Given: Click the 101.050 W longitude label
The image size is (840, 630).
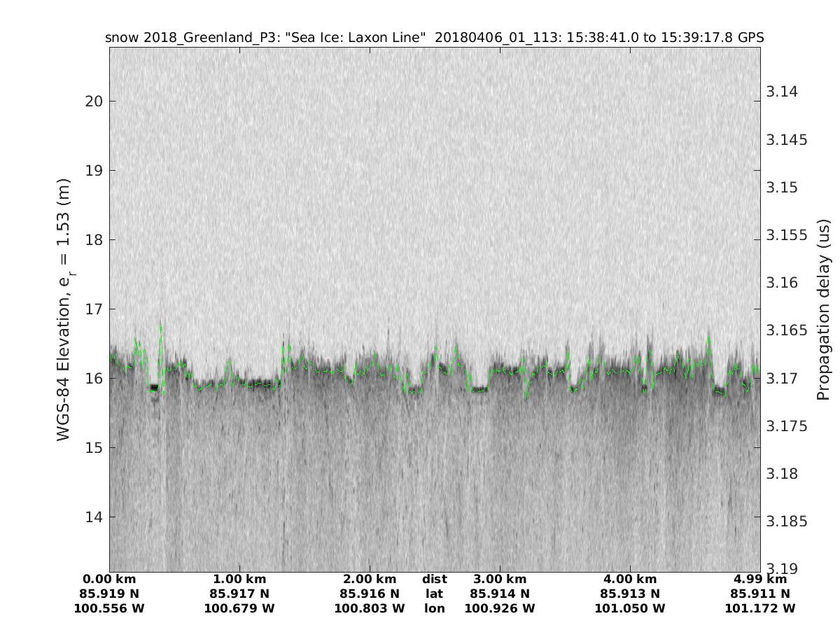Looking at the screenshot, I should 630,609.
